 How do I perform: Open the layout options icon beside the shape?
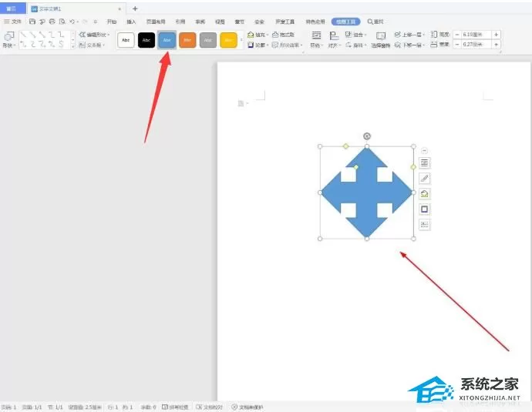coord(425,163)
